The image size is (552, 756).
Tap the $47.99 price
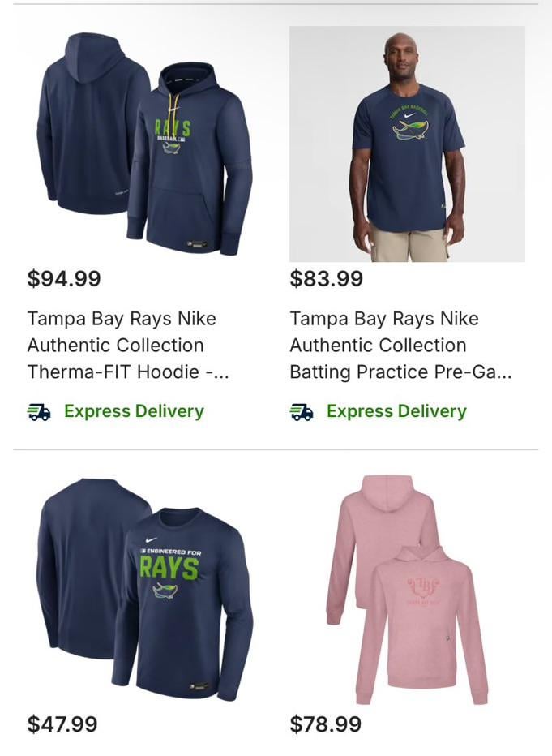pyautogui.click(x=62, y=724)
